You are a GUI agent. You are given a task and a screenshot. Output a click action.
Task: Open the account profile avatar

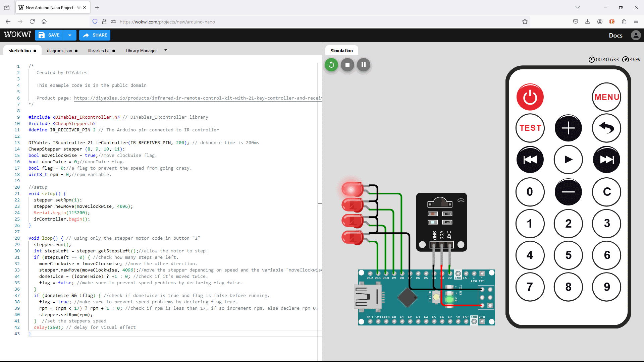[636, 35]
